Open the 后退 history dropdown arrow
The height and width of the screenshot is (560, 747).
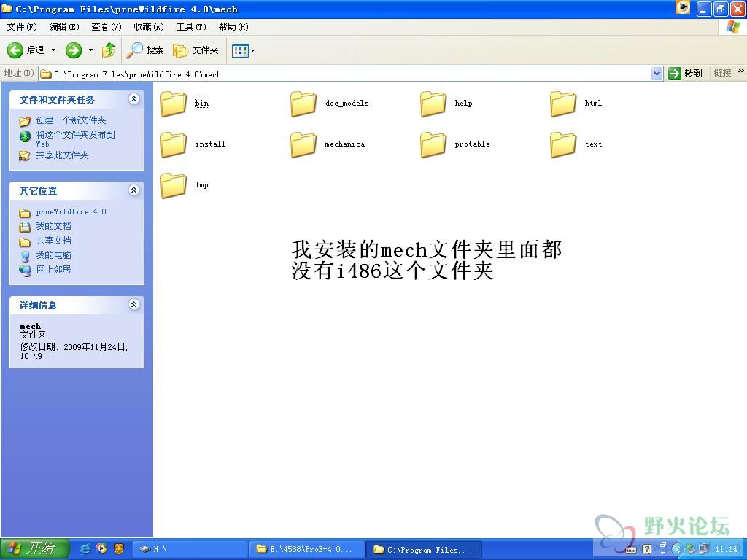tap(53, 50)
